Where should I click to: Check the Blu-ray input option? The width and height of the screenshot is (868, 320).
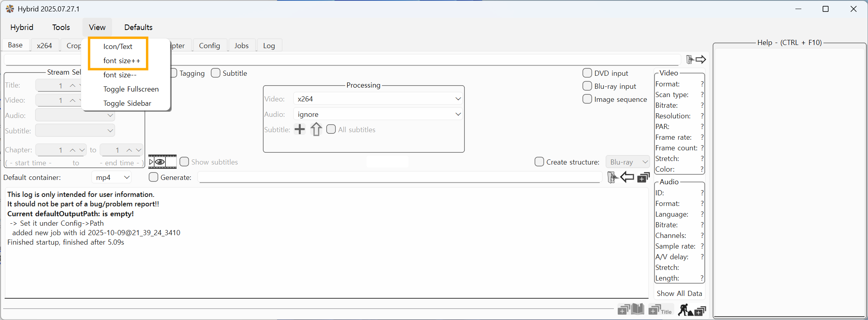point(587,86)
